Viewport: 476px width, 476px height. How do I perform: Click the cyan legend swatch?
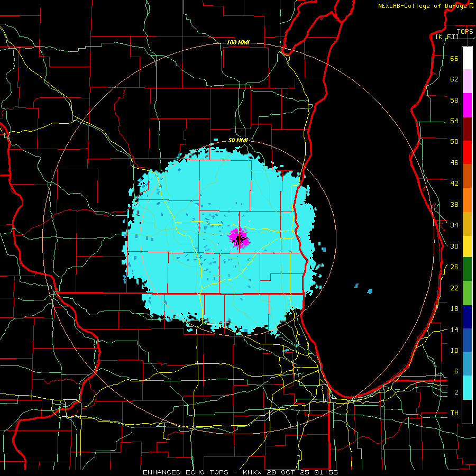point(467,388)
